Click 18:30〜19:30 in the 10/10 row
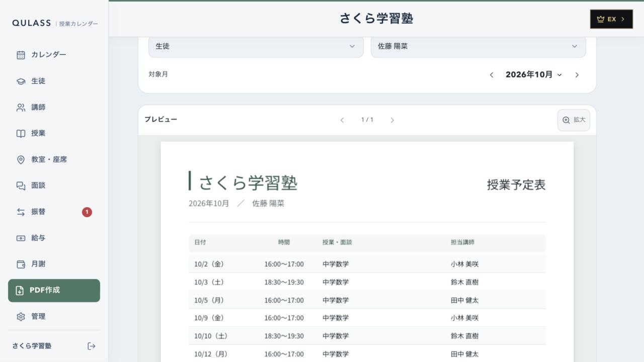Screen dimensions: 644x362 [284, 336]
